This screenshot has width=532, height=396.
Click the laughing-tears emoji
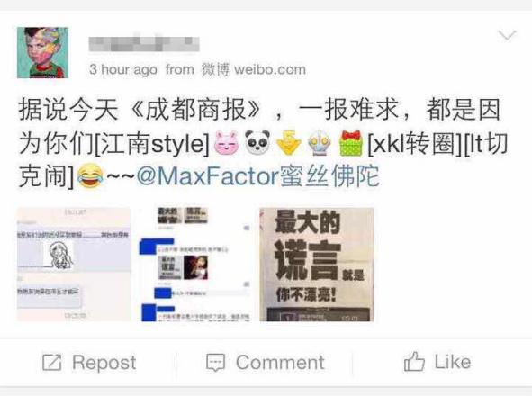[x=90, y=175]
